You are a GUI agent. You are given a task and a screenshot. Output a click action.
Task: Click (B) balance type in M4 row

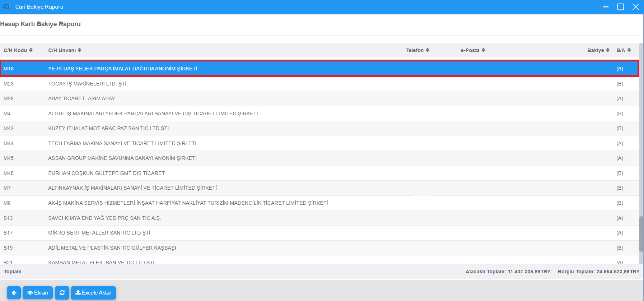620,114
